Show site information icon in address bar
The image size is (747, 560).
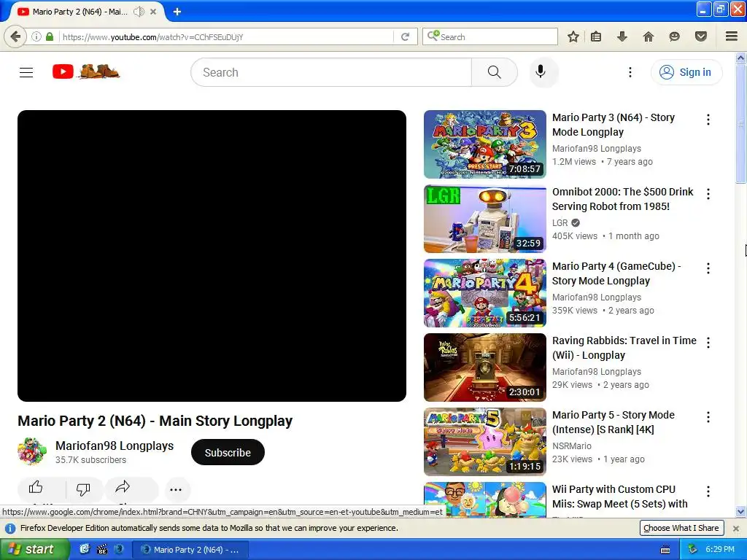[36, 36]
